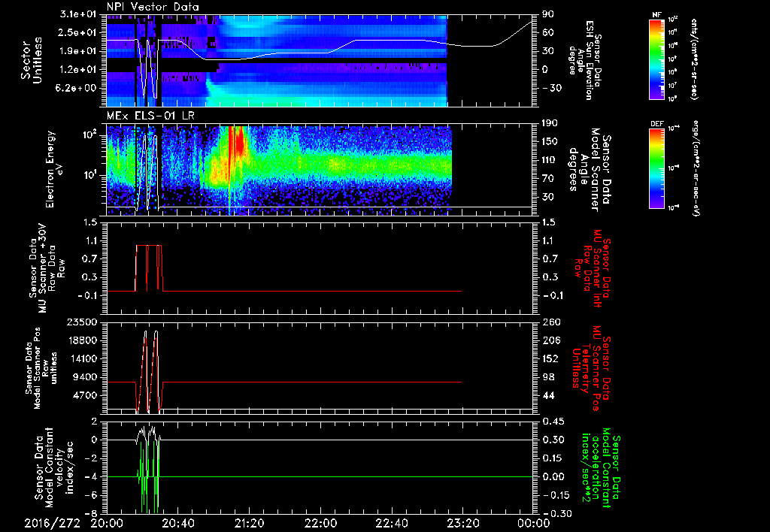Screen dimensions: 770x532
Task: Click the 23500 scanner position tick
Action: (x=81, y=322)
